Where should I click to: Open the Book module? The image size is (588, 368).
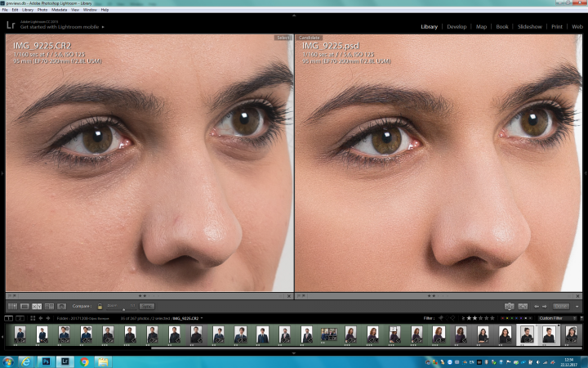(502, 27)
